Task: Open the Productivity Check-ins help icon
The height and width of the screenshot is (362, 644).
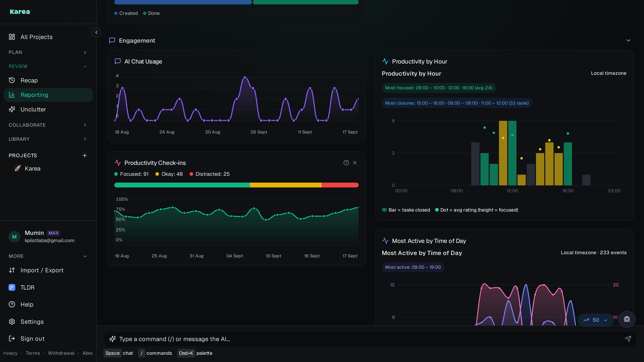Action: [346, 163]
